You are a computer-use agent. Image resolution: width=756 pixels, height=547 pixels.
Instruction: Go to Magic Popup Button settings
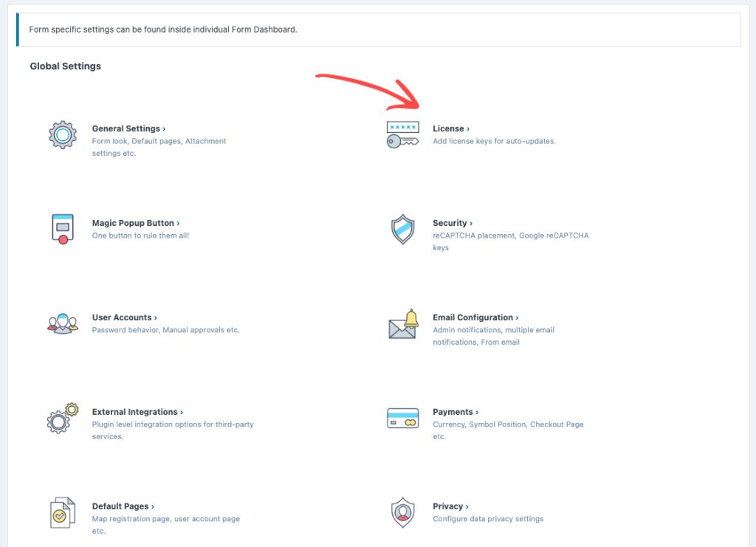pos(136,223)
